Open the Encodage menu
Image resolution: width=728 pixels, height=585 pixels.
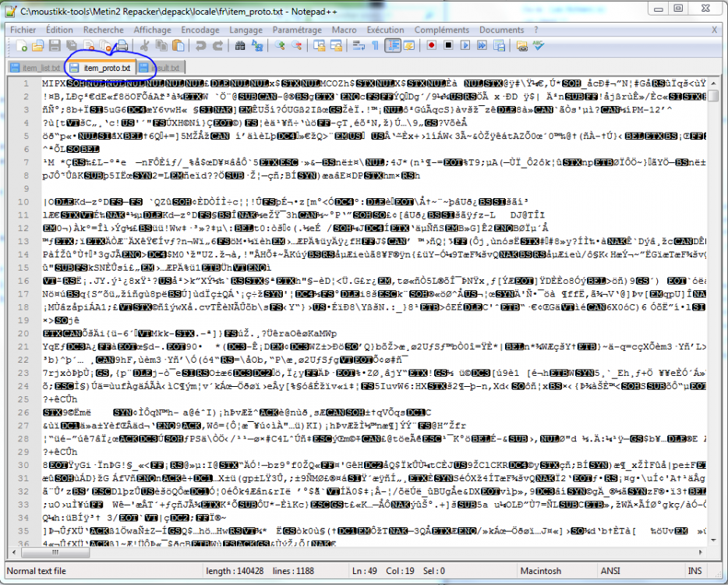click(200, 30)
